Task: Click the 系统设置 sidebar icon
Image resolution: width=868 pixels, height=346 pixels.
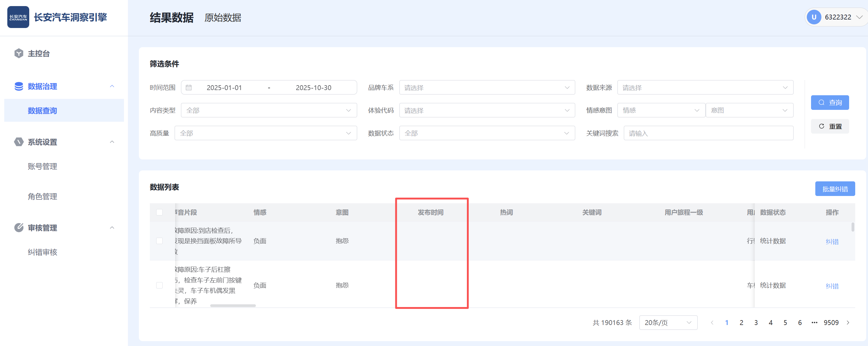Action: pyautogui.click(x=19, y=142)
